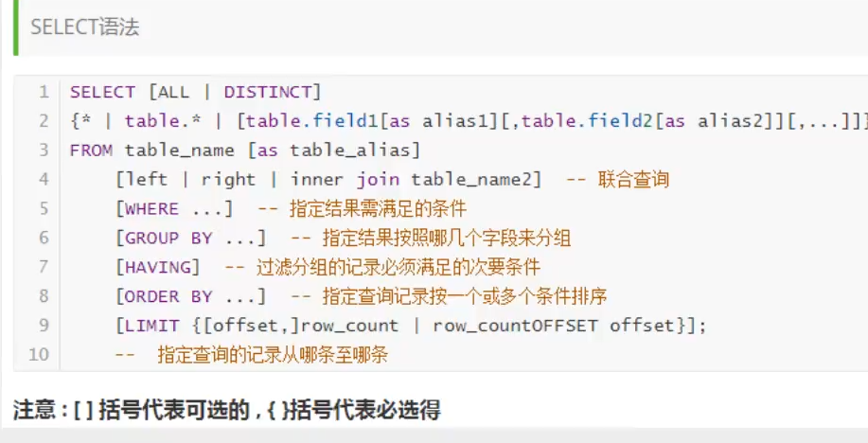The image size is (868, 443).
Task: Click line number 5 in gutter
Action: coord(44,208)
